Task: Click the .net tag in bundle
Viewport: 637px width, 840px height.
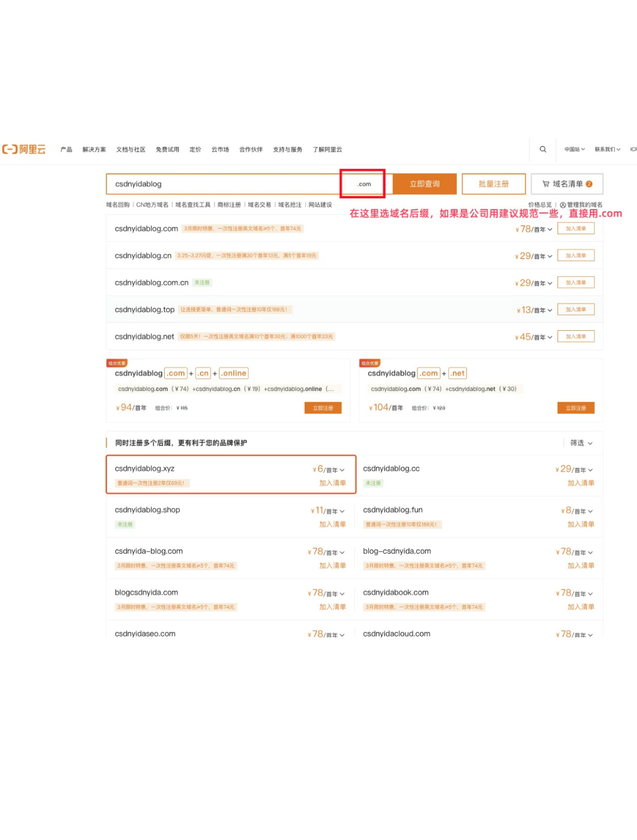Action: pos(458,373)
